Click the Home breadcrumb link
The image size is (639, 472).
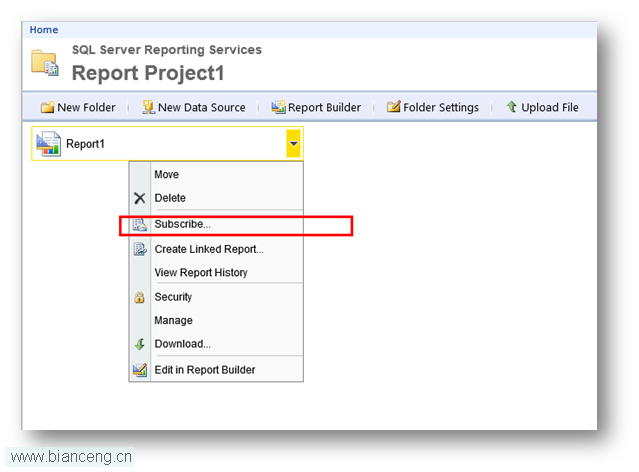pos(44,30)
